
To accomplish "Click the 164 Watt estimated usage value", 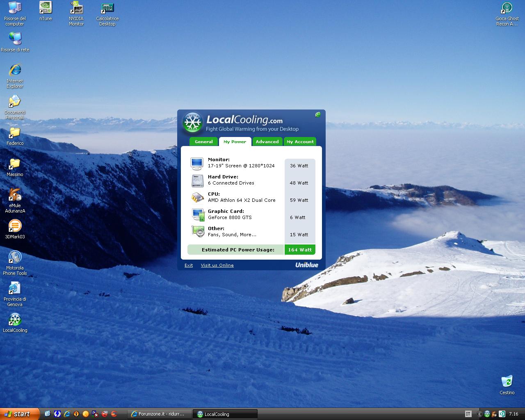I will coord(300,249).
